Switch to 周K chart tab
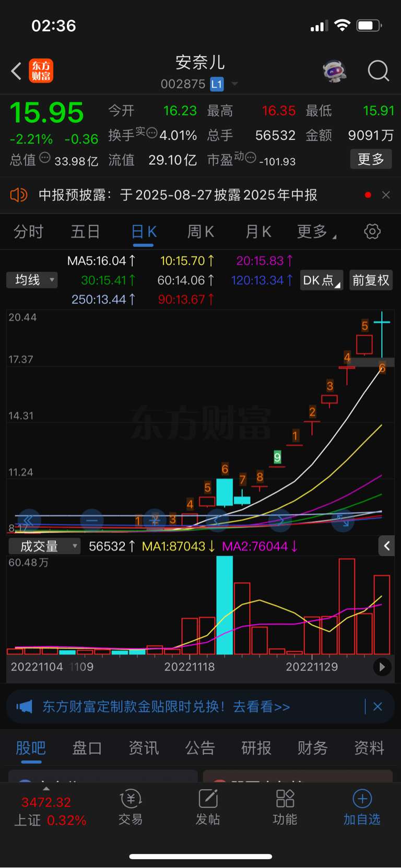401x868 pixels. tap(200, 232)
